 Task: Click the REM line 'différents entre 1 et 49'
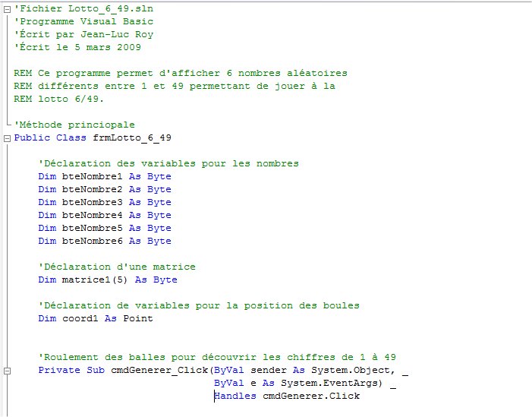click(175, 86)
